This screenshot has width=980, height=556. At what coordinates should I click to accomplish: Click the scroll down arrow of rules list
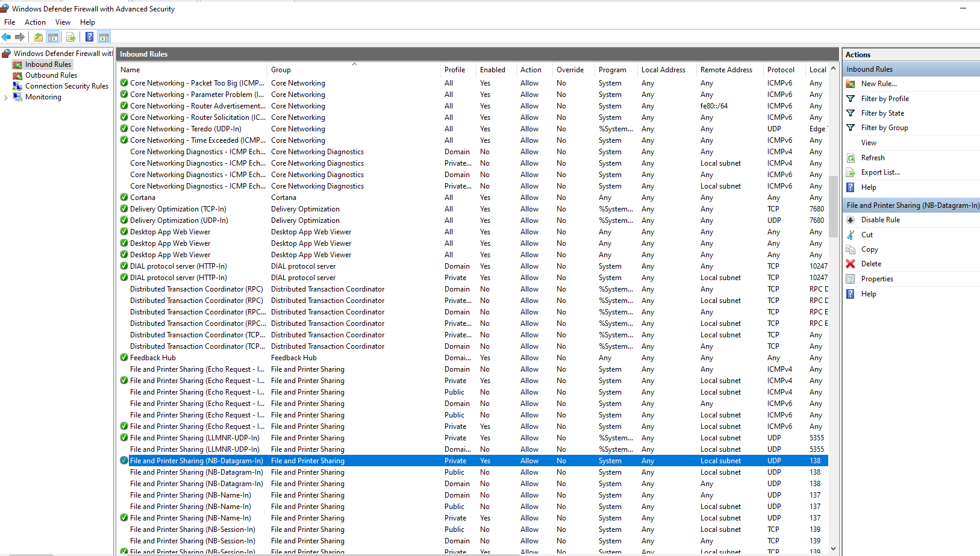click(833, 549)
